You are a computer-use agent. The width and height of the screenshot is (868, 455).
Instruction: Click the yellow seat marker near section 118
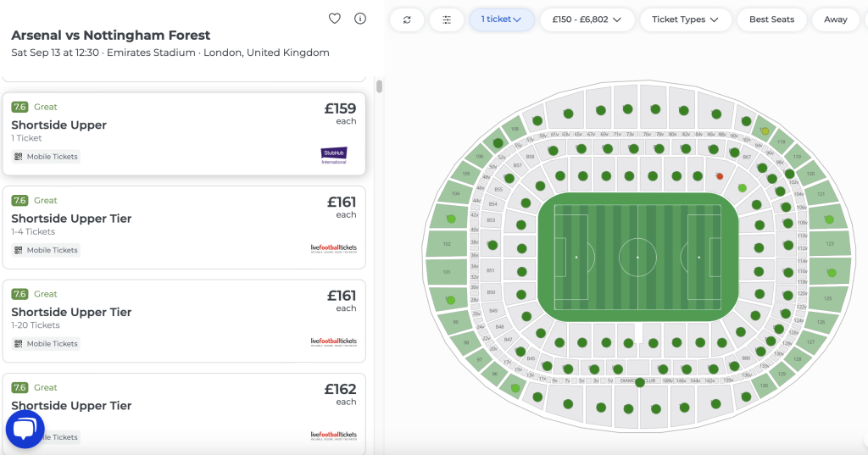pos(765,131)
